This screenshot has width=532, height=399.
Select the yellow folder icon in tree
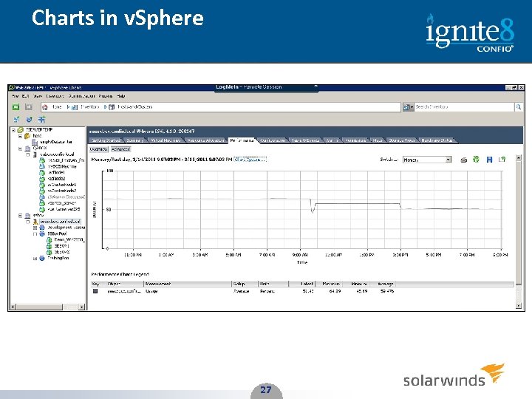[27, 136]
